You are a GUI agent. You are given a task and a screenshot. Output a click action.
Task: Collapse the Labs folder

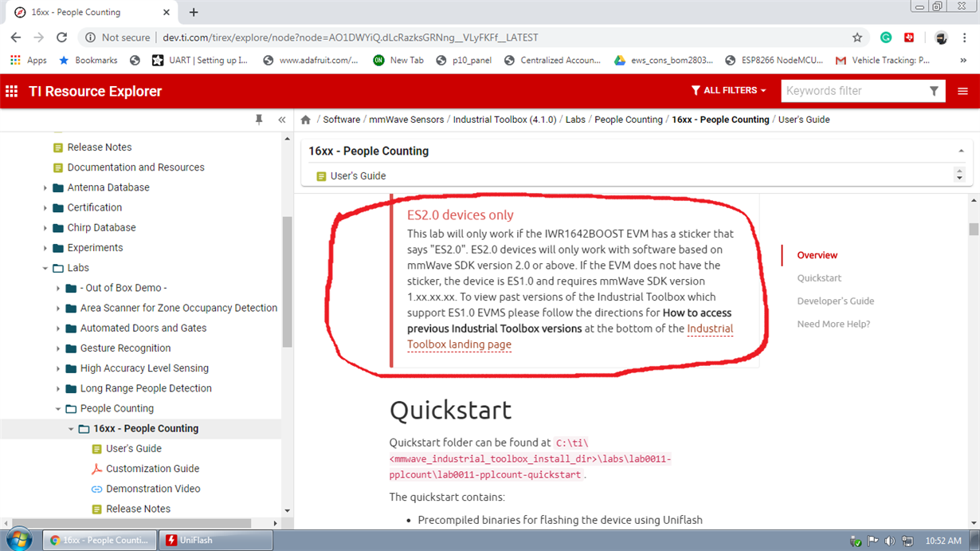[45, 268]
